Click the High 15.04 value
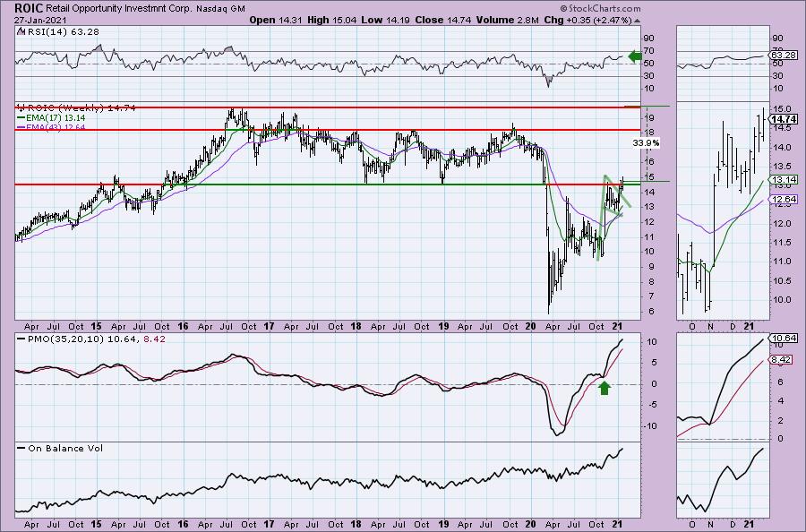 tap(332, 20)
